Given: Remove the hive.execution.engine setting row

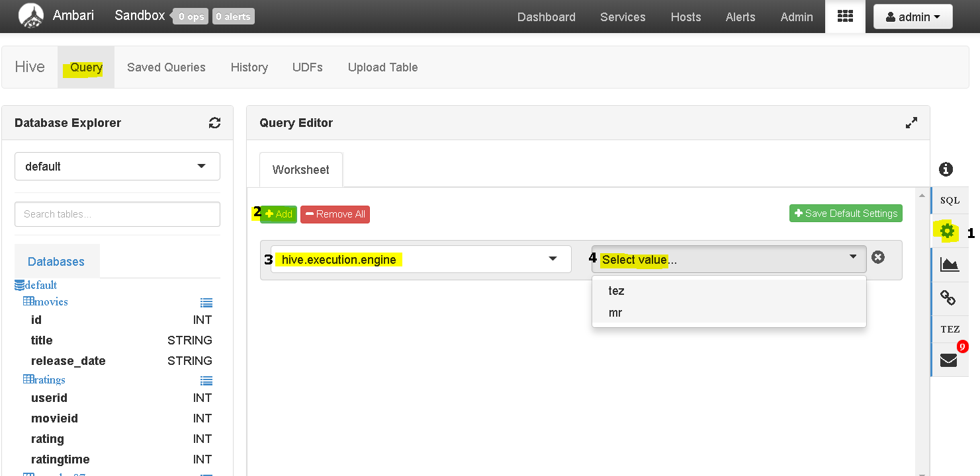Looking at the screenshot, I should [878, 257].
